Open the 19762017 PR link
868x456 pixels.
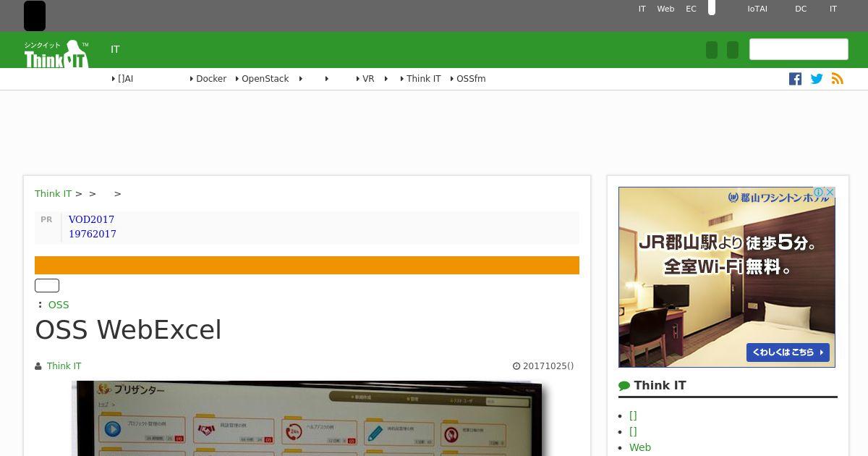[93, 234]
